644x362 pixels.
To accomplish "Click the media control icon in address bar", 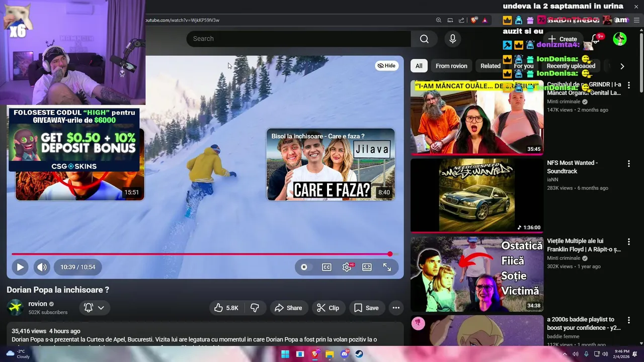I will click(x=450, y=20).
